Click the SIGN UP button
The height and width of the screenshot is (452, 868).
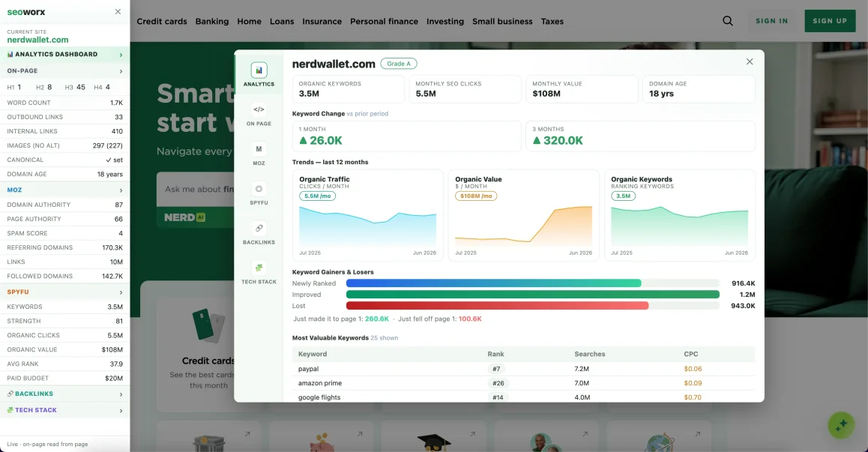click(x=830, y=21)
